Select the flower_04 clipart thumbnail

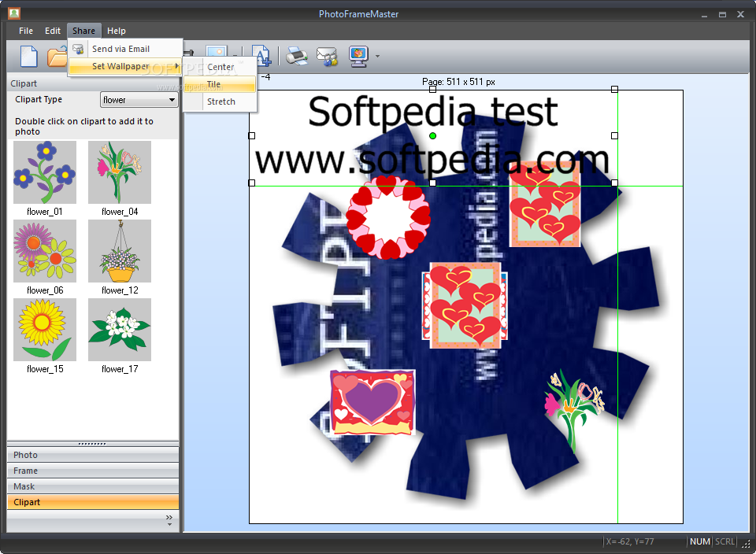pyautogui.click(x=120, y=172)
